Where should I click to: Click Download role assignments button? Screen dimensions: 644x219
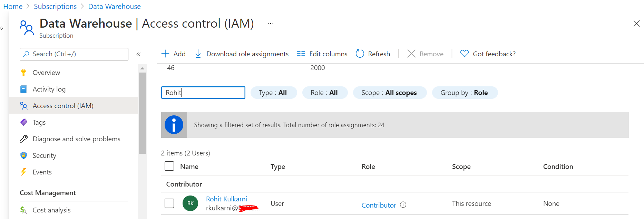coord(242,54)
